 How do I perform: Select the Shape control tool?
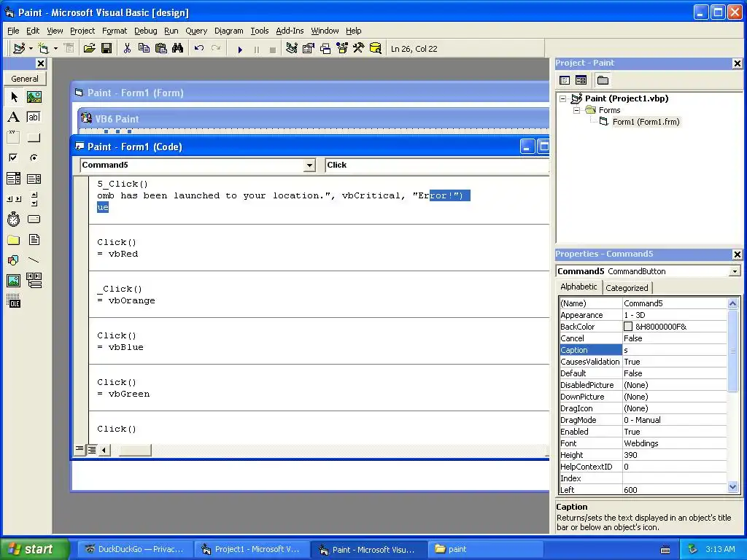point(14,260)
